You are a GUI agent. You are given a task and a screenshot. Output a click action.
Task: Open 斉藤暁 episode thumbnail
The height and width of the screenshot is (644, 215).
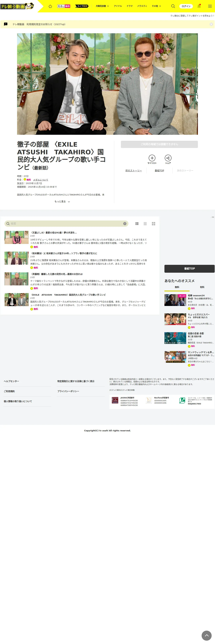17,279
